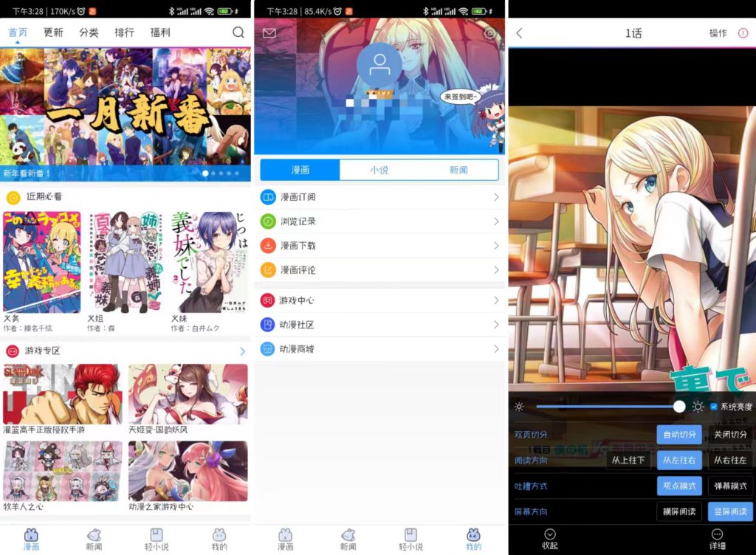The width and height of the screenshot is (756, 555).
Task: Open the 天姬变·国韵妖风 game card
Action: point(188,394)
